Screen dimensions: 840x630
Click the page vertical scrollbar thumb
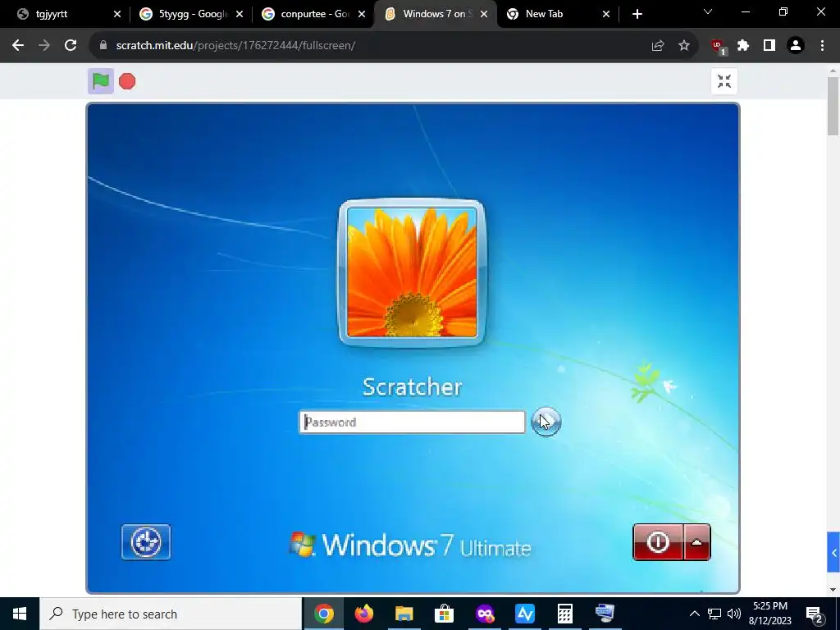(833, 106)
